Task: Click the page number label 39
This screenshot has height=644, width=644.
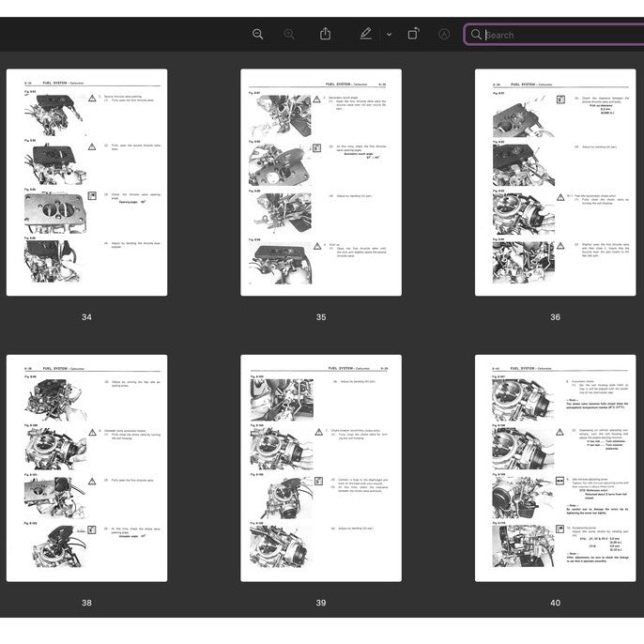Action: (321, 603)
